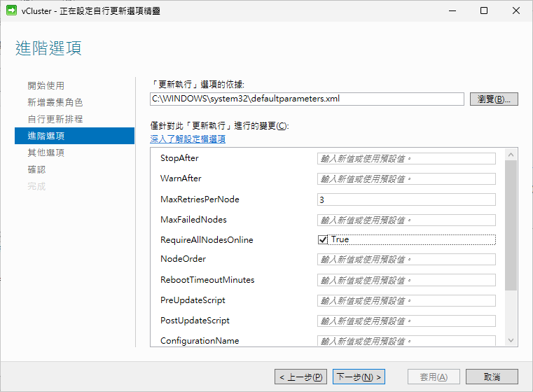Click the scrollbar down arrow in settings list
This screenshot has width=533, height=392.
(511, 340)
